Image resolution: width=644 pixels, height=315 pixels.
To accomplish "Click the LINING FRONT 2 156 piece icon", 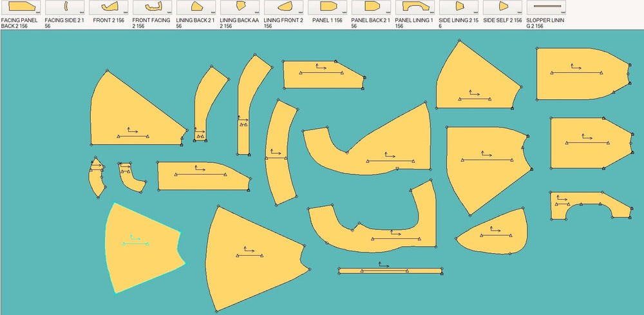I will (x=284, y=7).
